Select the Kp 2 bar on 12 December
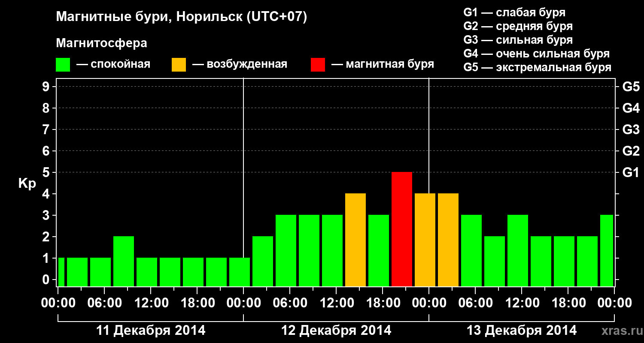Viewport: 644px width, 343px height. [263, 261]
